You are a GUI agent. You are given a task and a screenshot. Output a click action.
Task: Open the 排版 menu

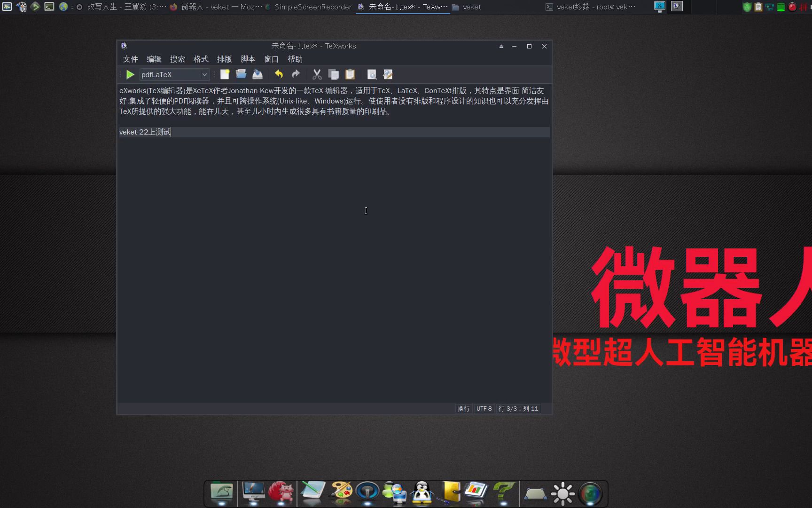(225, 59)
